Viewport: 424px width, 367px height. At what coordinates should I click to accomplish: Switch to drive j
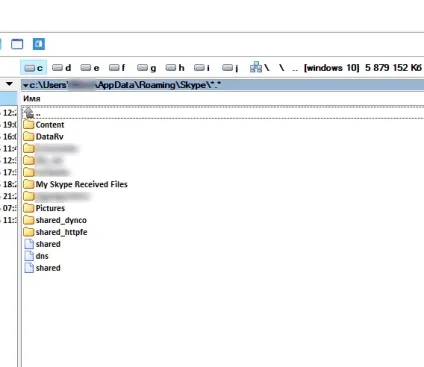230,68
